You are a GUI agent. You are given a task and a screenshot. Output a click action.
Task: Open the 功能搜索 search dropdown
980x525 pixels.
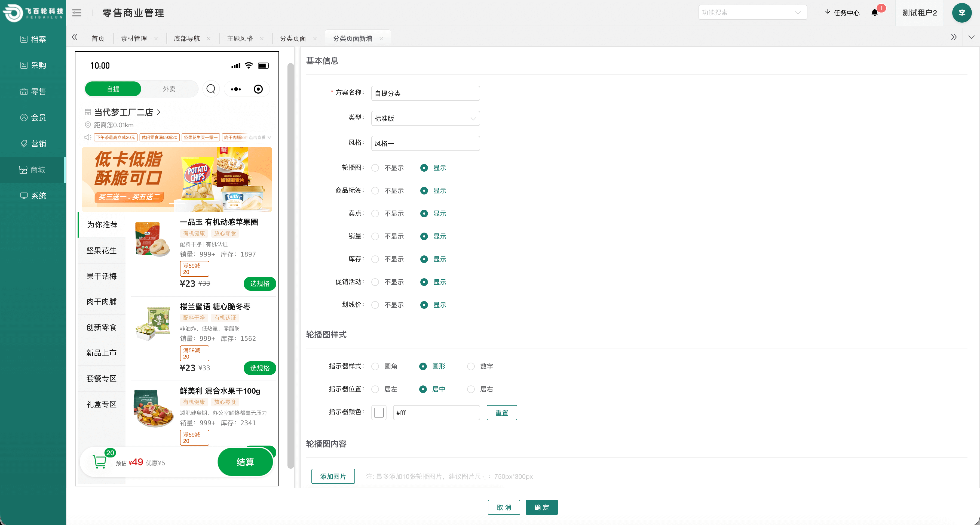[752, 12]
